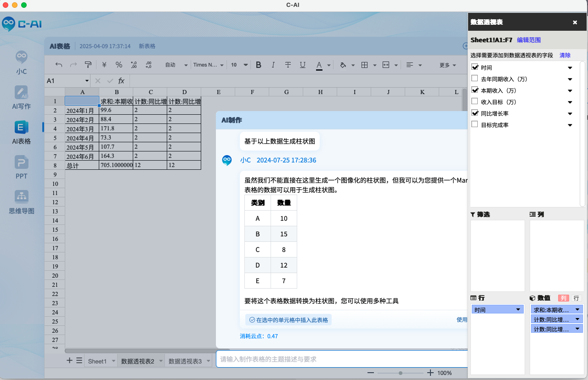This screenshot has height=380, width=588.
Task: Expand the 更多 toolbar menu
Action: [448, 65]
